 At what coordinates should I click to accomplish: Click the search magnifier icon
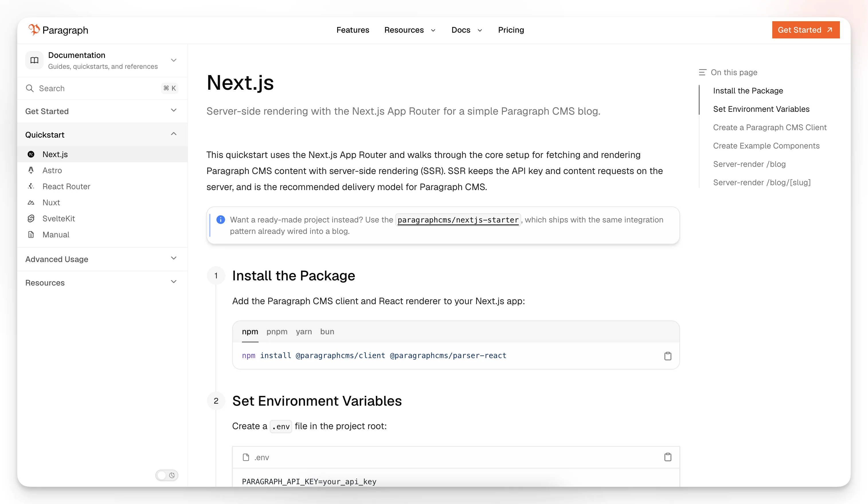30,88
